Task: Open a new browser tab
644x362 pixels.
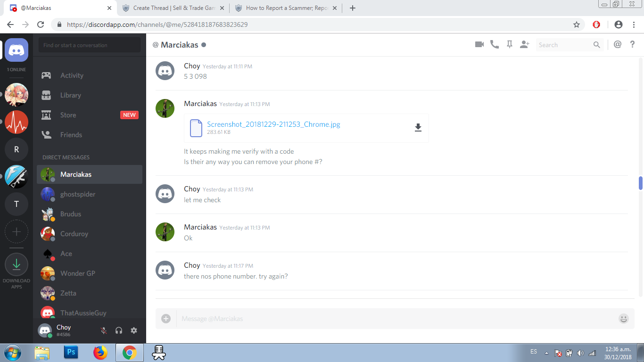Action: [x=353, y=8]
